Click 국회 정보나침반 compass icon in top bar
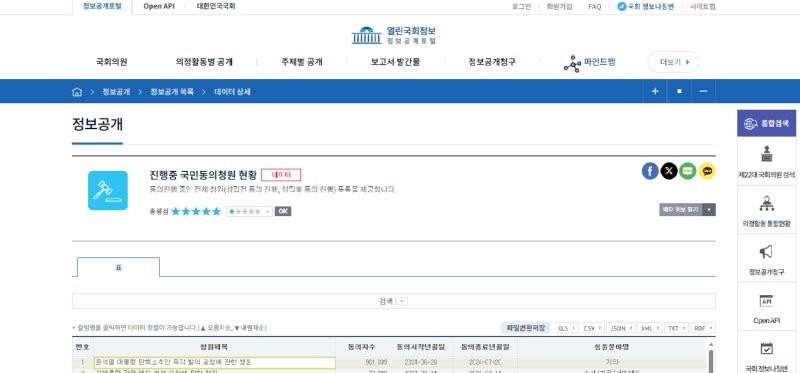Image resolution: width=800 pixels, height=373 pixels. coord(621,7)
